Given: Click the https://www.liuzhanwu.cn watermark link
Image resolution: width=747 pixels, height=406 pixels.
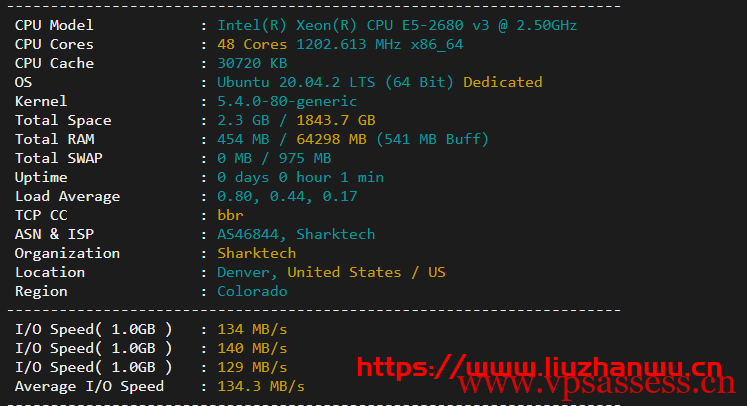Looking at the screenshot, I should (539, 366).
